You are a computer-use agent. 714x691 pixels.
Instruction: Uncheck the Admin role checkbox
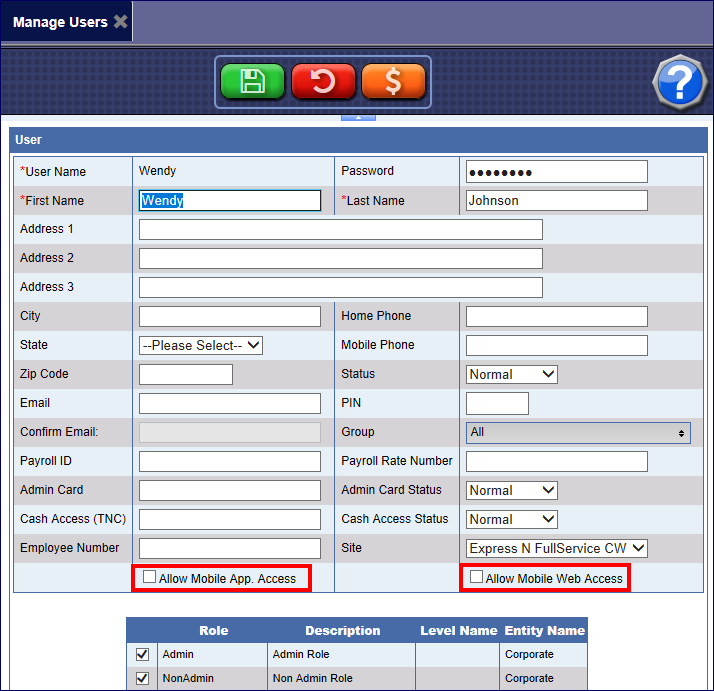(142, 654)
